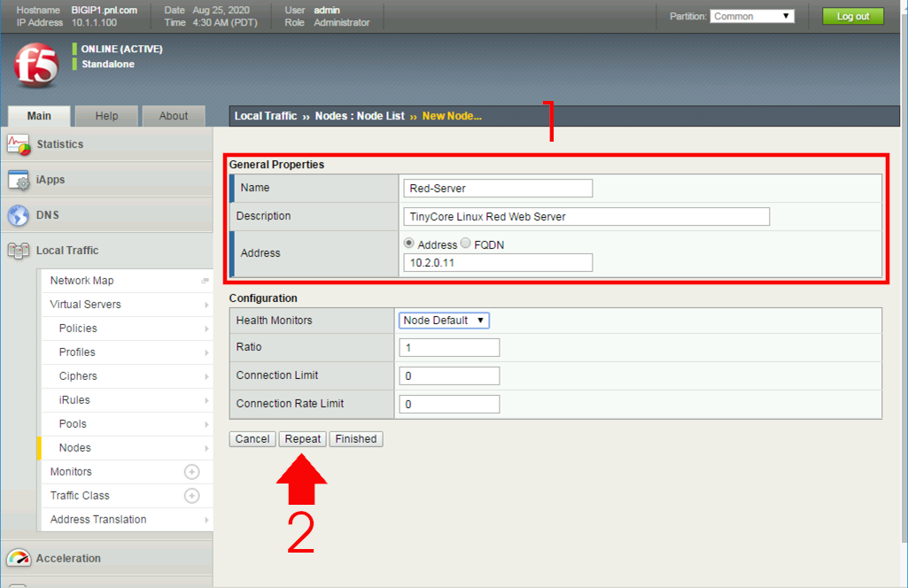Image resolution: width=908 pixels, height=588 pixels.
Task: Click the Finished button
Action: pyautogui.click(x=355, y=438)
